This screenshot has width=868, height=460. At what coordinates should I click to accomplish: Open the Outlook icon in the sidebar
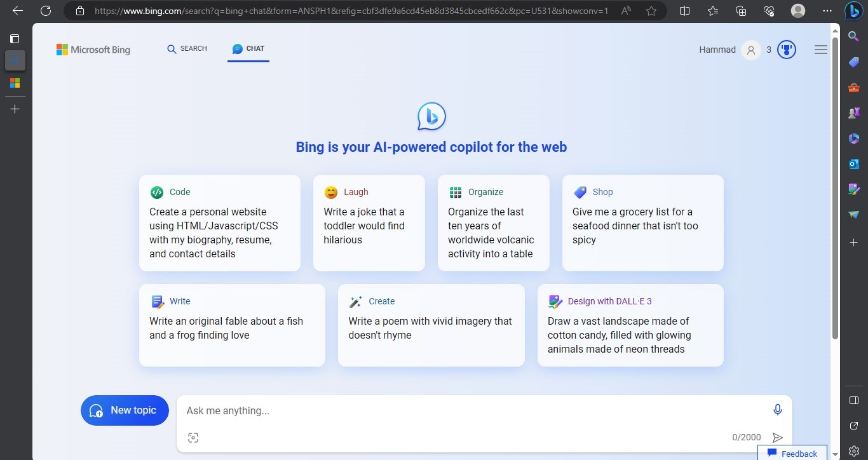pos(854,164)
